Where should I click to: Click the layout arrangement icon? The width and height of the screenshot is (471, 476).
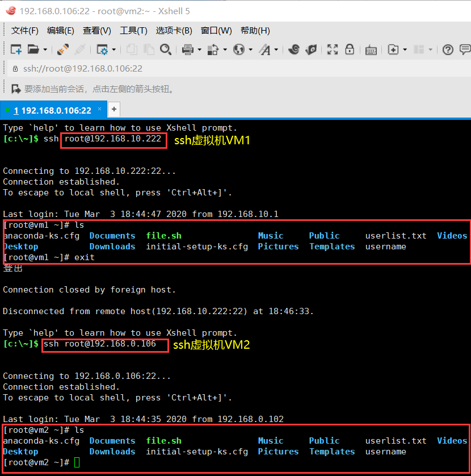[419, 49]
